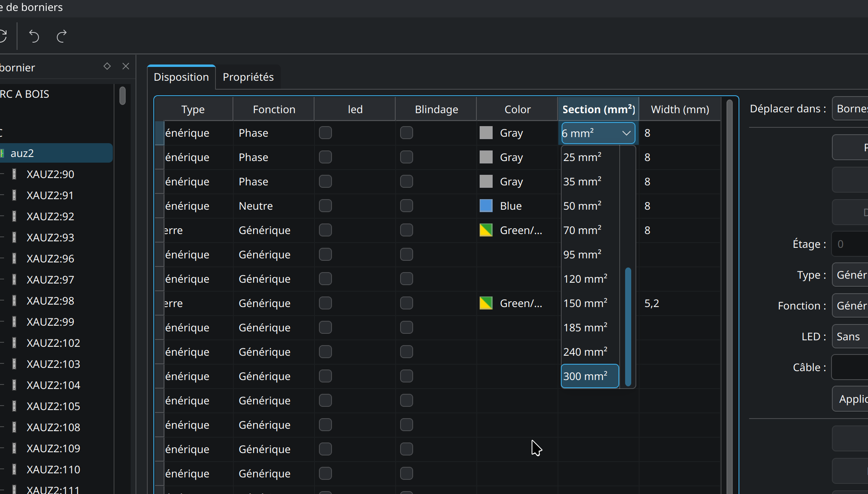868x494 pixels.
Task: Toggle led checkbox in first Phase row
Action: [x=325, y=133]
